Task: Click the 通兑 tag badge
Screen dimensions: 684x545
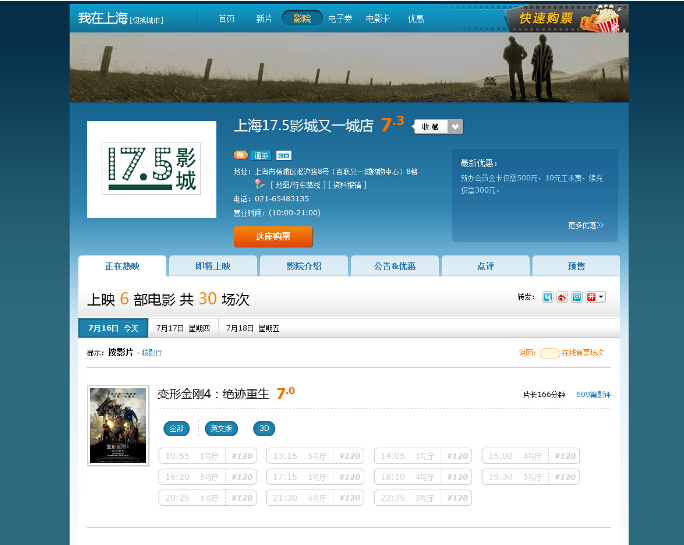Action: [x=261, y=155]
